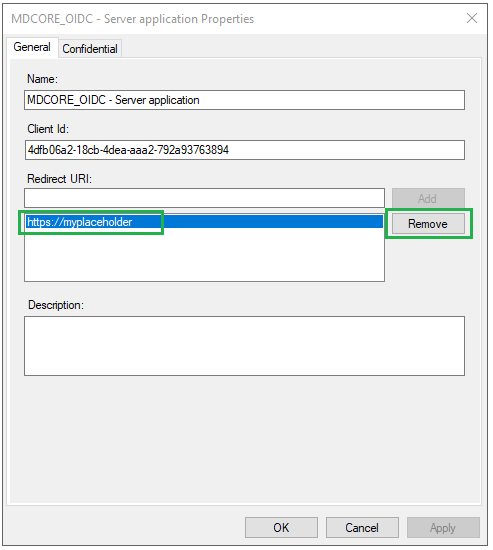
Task: Click the "Redirect URI:" label
Action: coord(59,179)
